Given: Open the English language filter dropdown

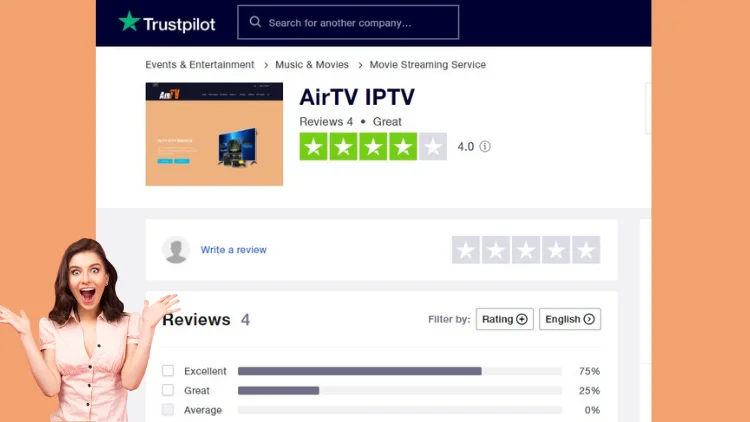Looking at the screenshot, I should click(570, 319).
